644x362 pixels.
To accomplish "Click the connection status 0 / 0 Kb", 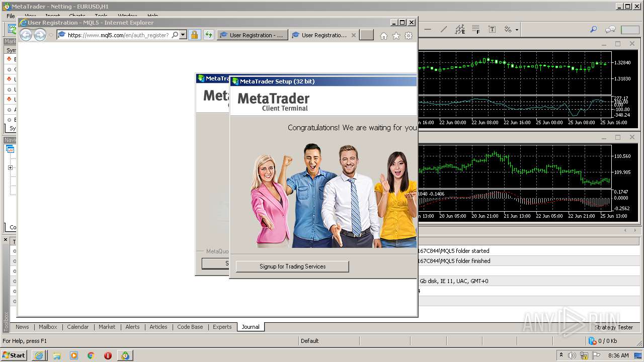I will (603, 341).
